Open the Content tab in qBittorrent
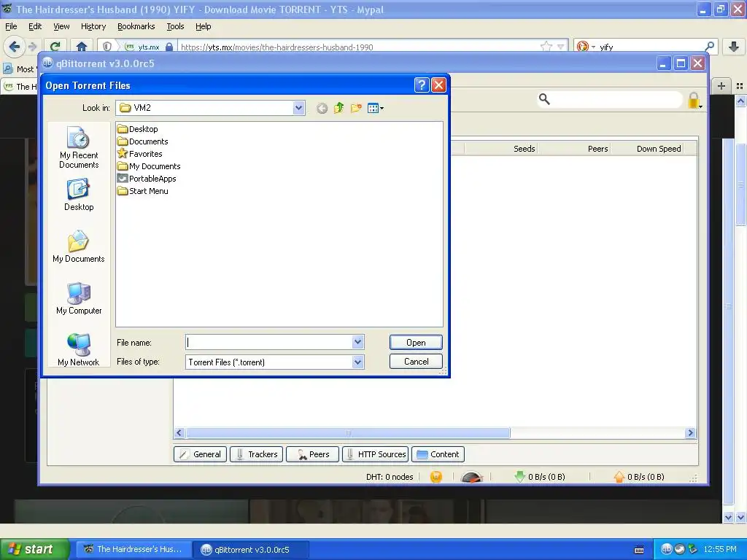Viewport: 747px width, 560px height. (x=438, y=454)
